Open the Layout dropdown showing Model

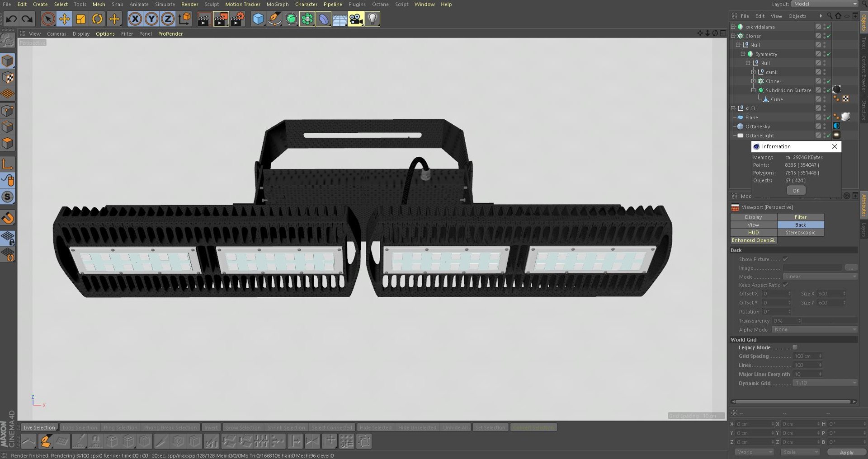[x=825, y=4]
